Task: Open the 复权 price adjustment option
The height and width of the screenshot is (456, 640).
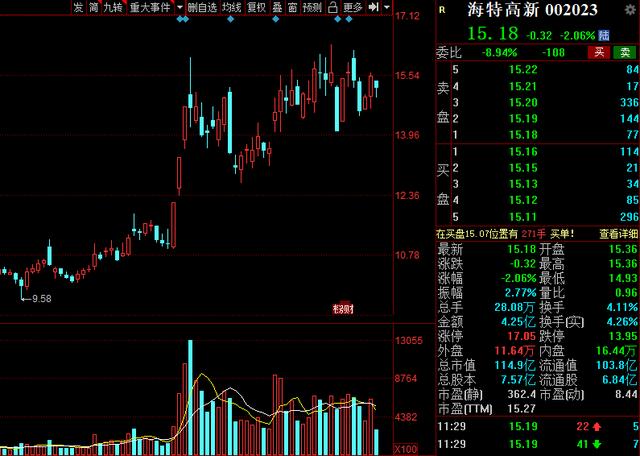Action: click(257, 7)
